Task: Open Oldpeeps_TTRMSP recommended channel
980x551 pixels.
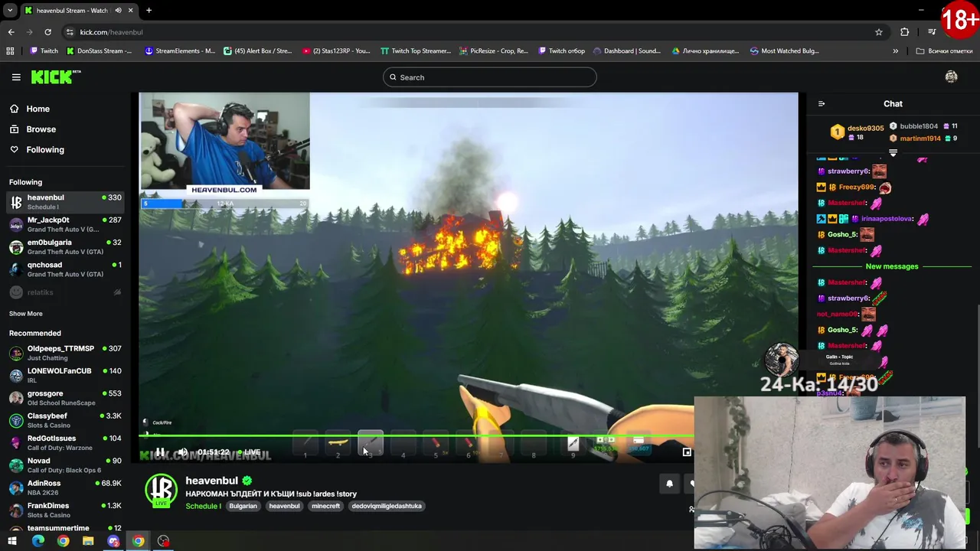Action: pyautogui.click(x=64, y=353)
